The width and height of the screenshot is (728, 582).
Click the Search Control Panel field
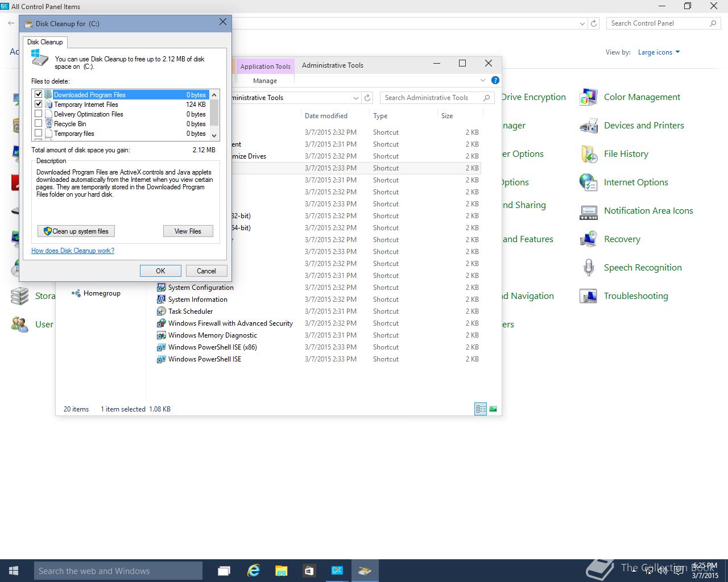pos(663,23)
